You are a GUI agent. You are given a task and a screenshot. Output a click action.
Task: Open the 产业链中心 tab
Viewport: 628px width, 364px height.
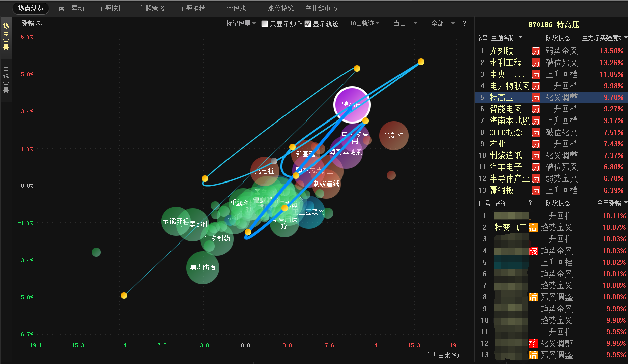tap(321, 9)
